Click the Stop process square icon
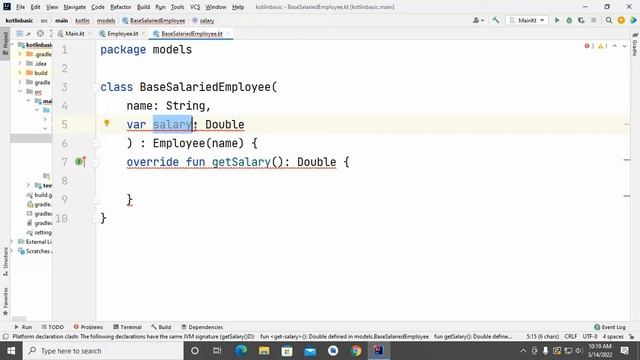Image resolution: width=640 pixels, height=360 pixels. click(x=593, y=20)
